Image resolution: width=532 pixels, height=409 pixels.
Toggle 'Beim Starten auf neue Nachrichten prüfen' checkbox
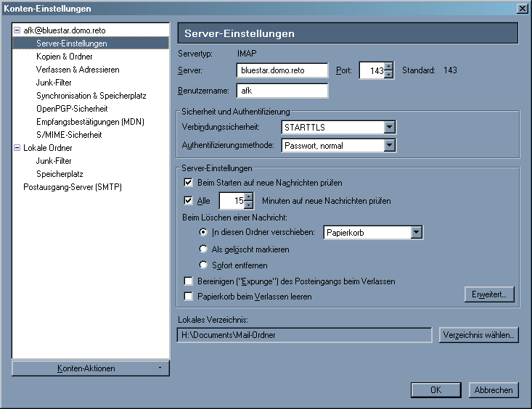(x=189, y=183)
